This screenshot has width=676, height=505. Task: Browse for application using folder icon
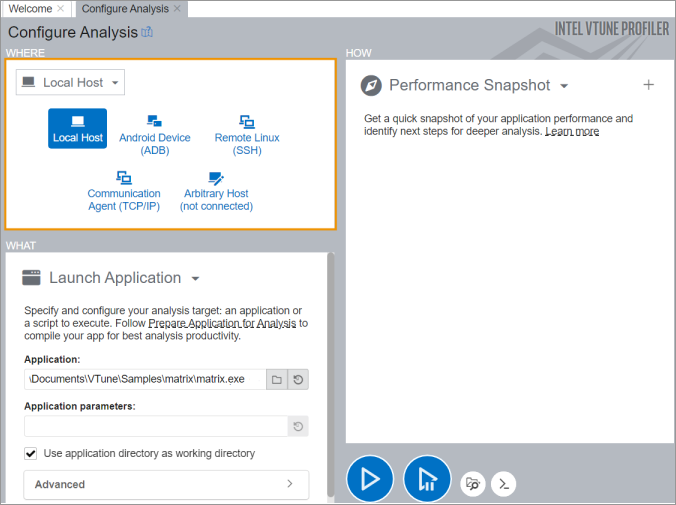[x=277, y=379]
